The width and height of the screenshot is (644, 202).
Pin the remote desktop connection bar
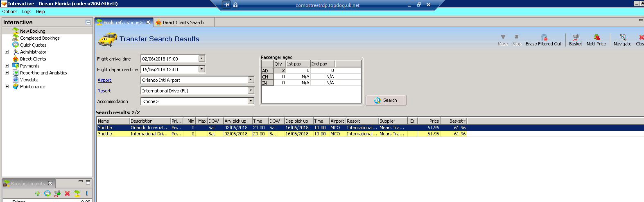tap(227, 5)
